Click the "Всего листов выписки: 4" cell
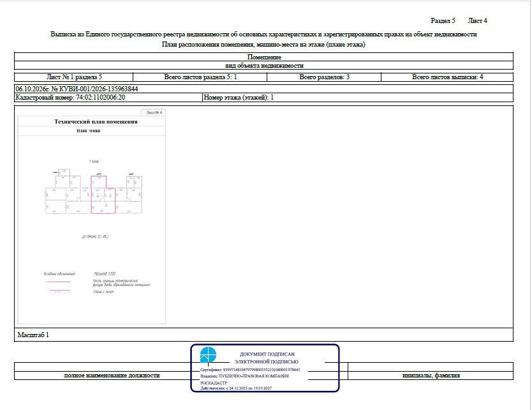Viewport: 532px width, 410px height. pos(447,77)
